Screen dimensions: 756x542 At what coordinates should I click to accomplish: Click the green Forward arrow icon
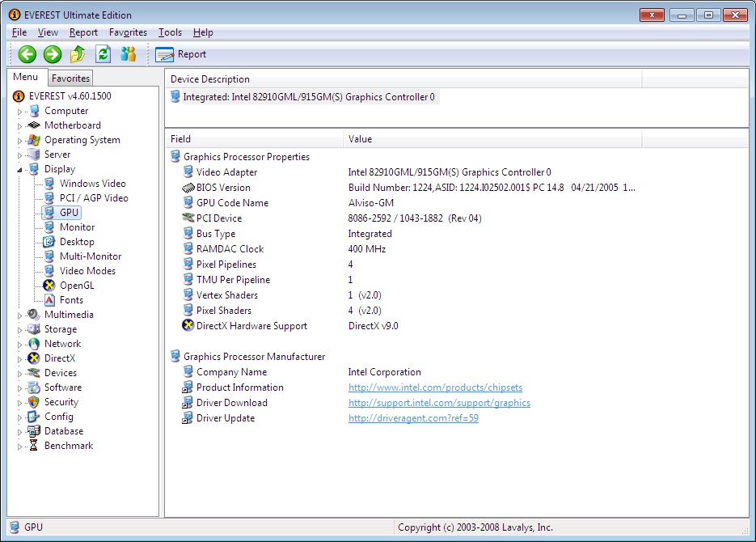coord(53,54)
